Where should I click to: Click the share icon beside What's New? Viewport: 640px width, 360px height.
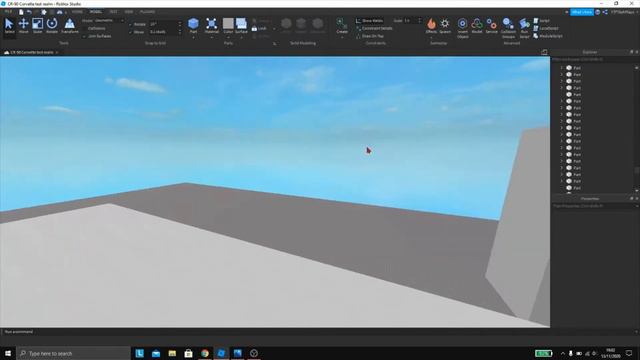(605, 12)
